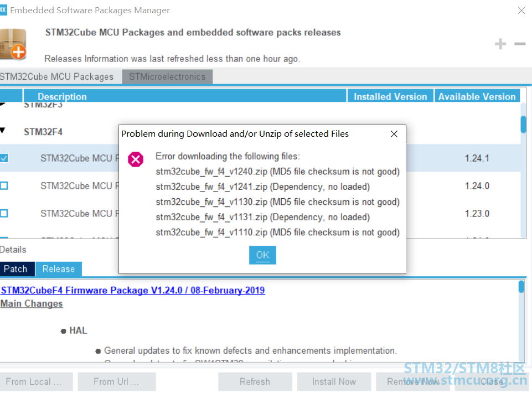Click available version 1.24.0 cell
The width and height of the screenshot is (532, 393).
coord(477,185)
